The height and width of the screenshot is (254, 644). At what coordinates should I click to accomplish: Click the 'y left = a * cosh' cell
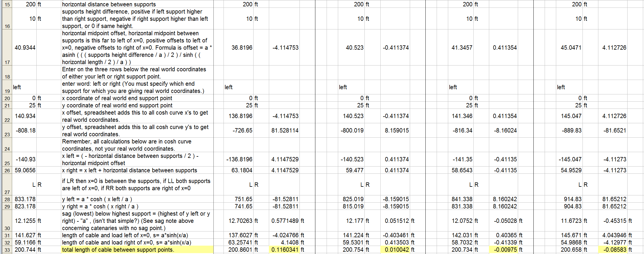[x=137, y=199]
